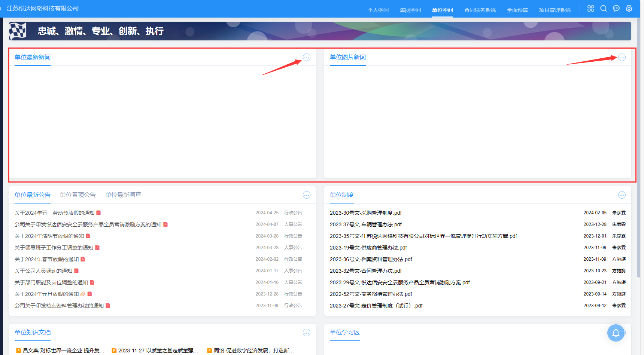The height and width of the screenshot is (355, 644).
Task: Open 合同法务系统 in top navigation
Action: [480, 10]
